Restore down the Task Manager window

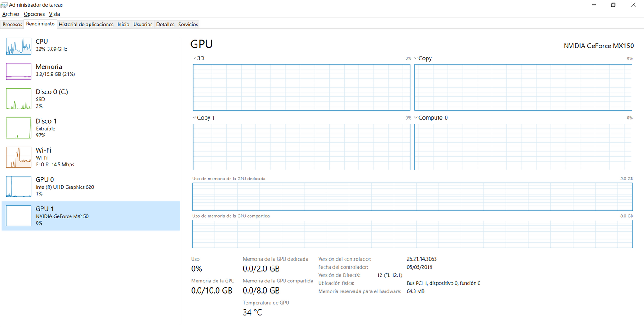pos(613,5)
